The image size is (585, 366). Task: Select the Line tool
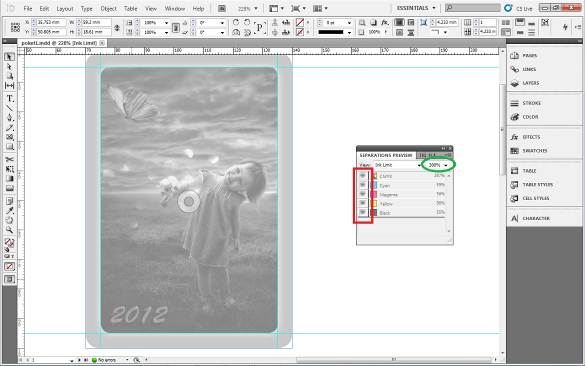(9, 108)
